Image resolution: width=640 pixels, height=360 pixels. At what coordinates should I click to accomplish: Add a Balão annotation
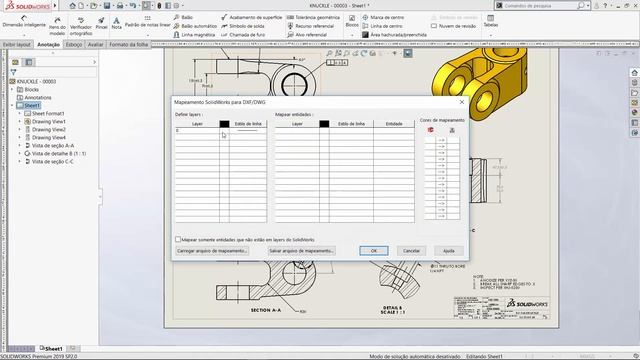[x=183, y=18]
